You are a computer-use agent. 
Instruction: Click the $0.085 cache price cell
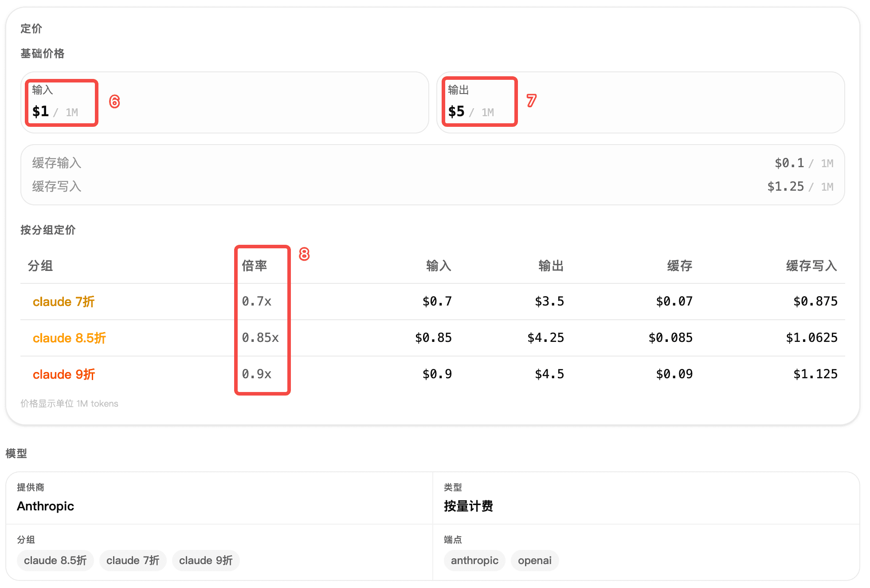[x=671, y=338]
